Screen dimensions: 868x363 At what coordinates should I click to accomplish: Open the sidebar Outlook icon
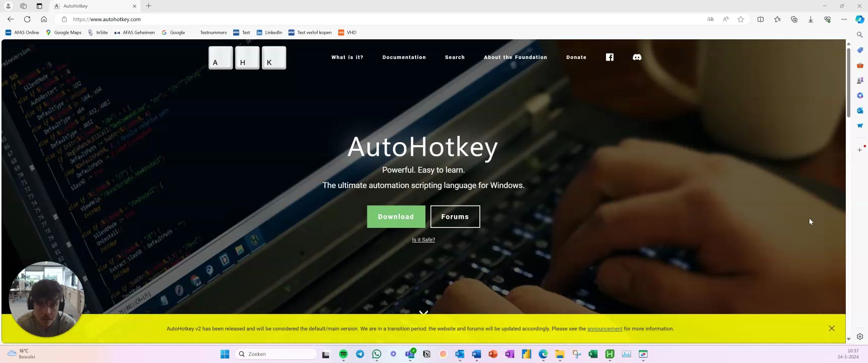click(x=860, y=110)
